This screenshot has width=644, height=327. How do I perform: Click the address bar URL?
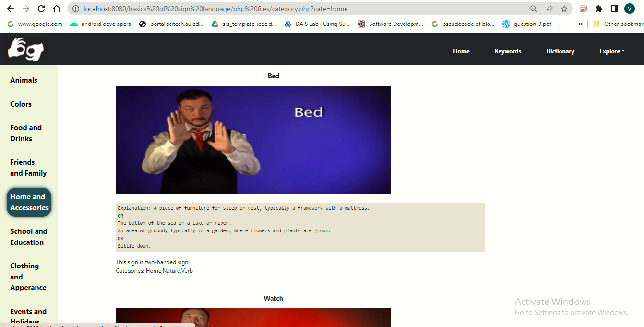(x=215, y=9)
